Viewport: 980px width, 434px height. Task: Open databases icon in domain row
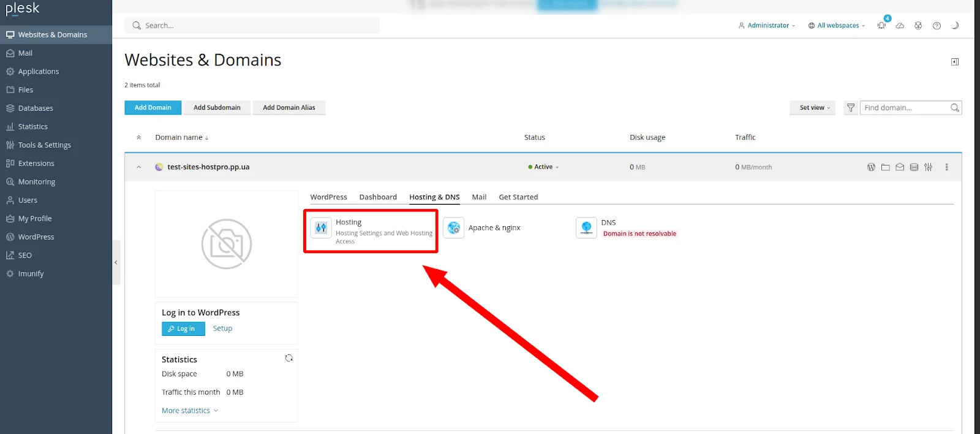(x=914, y=167)
